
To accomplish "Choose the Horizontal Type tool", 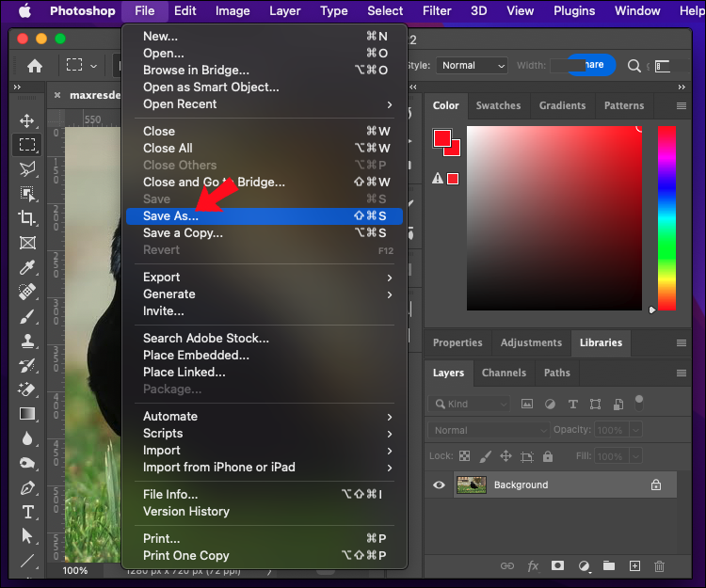I will (27, 512).
